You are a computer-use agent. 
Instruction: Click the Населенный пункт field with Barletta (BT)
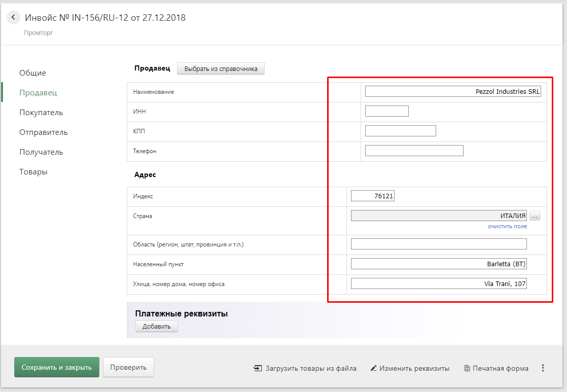pos(439,264)
